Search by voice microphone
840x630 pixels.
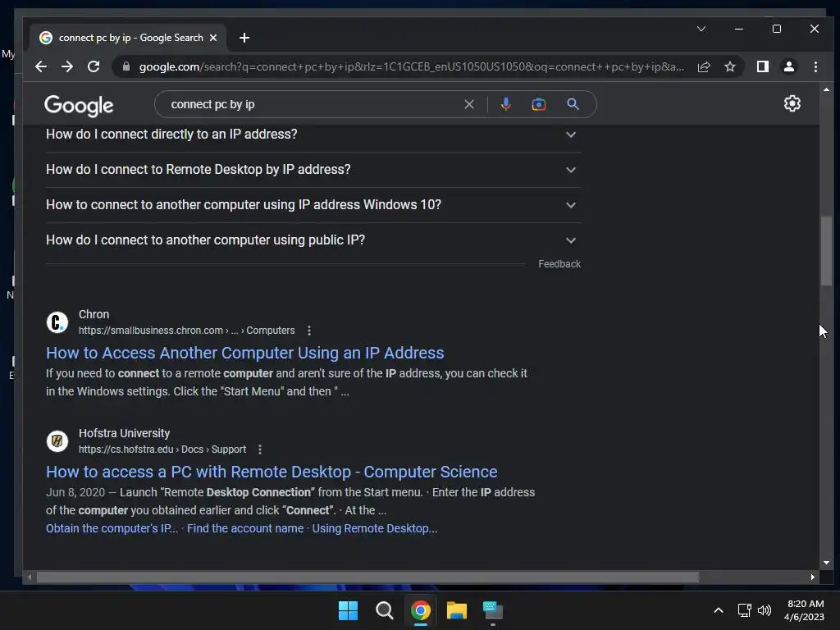505,104
